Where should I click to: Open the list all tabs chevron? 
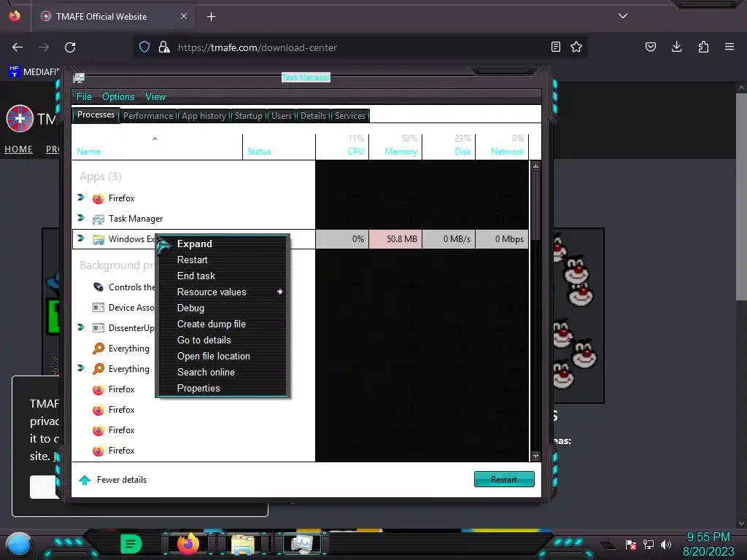point(623,16)
